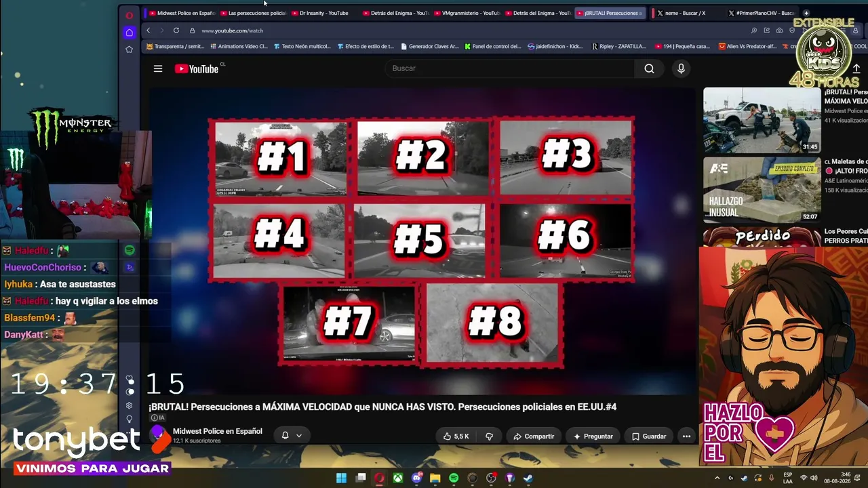Click the IA info badge under the title
Viewport: 868px width, 488px height.
pyautogui.click(x=158, y=418)
